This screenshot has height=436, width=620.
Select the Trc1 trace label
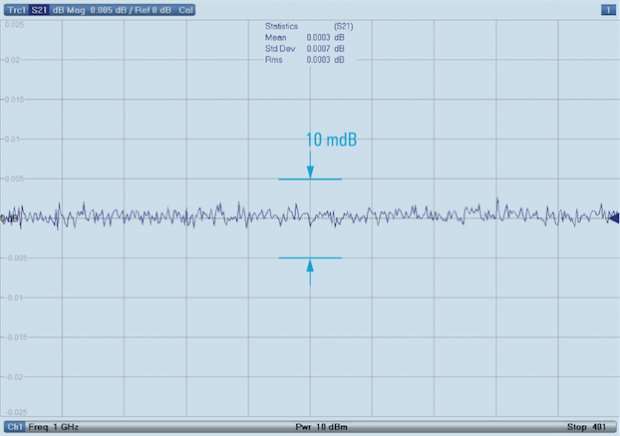(x=15, y=9)
